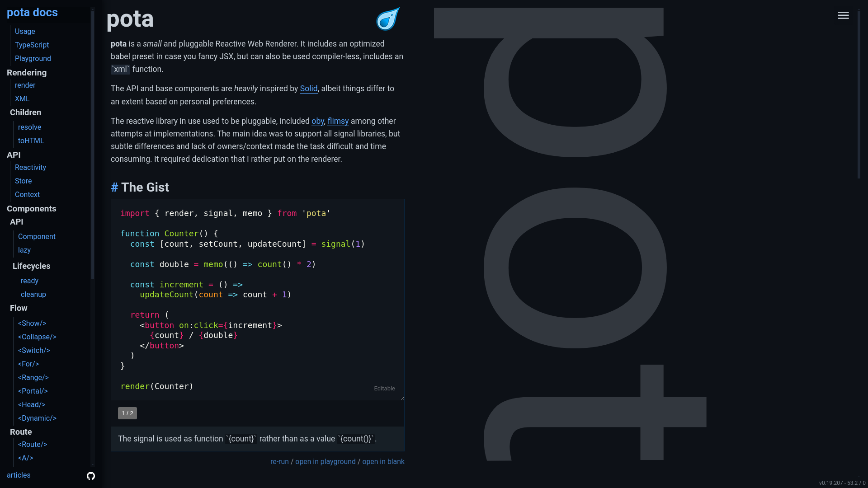Screen dimensions: 868x488
Task: Open the ready lifecycle page
Action: coord(29,281)
